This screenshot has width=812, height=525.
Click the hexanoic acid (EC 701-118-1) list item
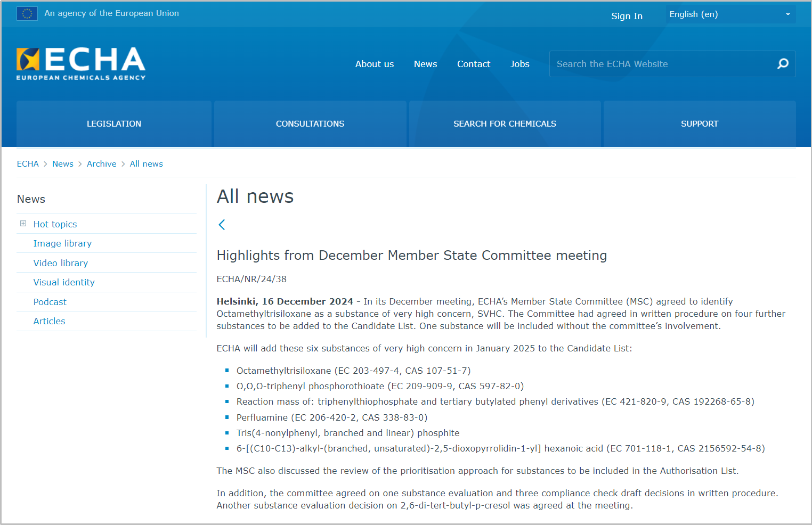point(501,448)
